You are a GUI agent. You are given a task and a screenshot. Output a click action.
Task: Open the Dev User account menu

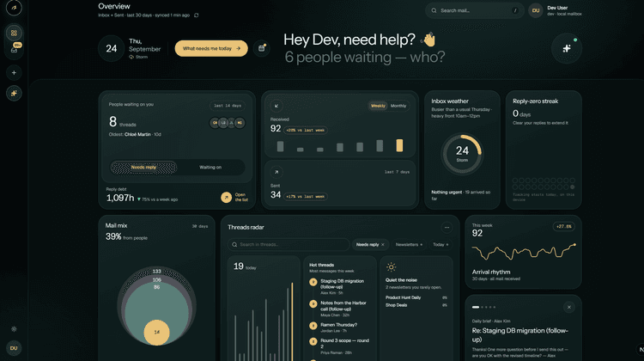pyautogui.click(x=555, y=10)
